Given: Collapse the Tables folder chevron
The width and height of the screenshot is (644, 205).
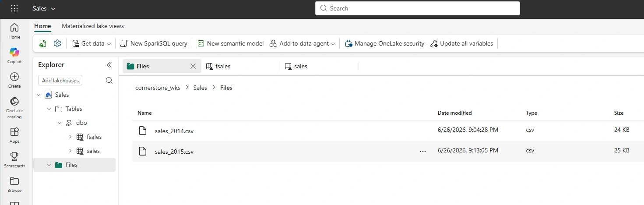Looking at the screenshot, I should click(49, 109).
